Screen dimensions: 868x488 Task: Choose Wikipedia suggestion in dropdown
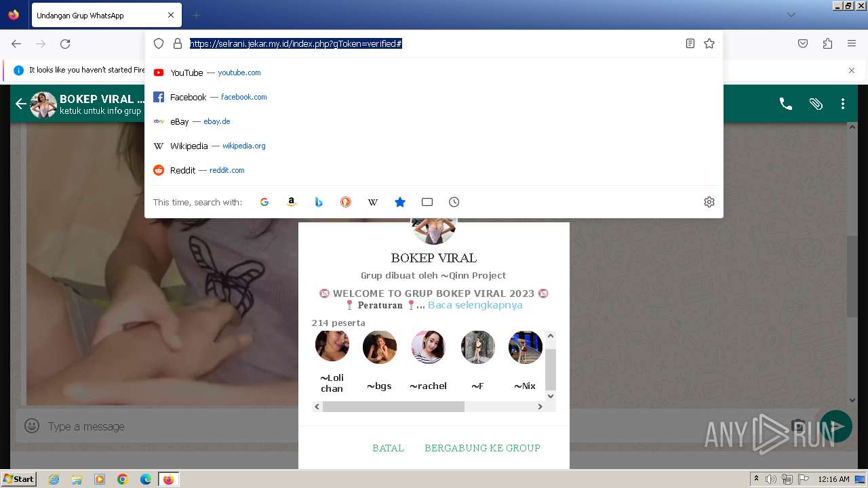tap(434, 146)
